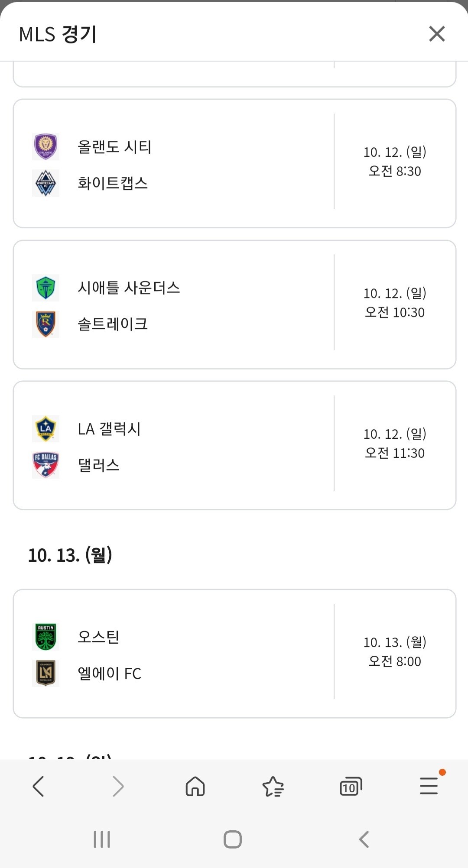The image size is (468, 868).
Task: Tap the LAFC team logo
Action: (45, 673)
